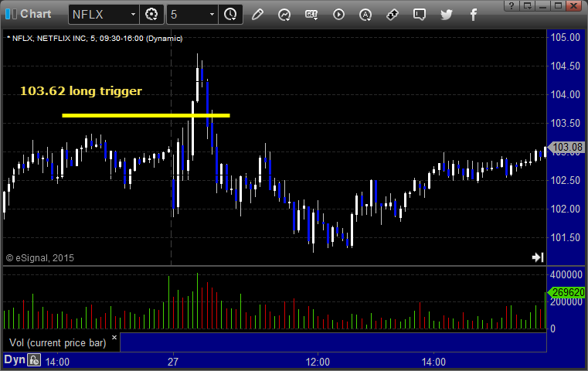
Task: Click the 105.00 price axis label
Action: (565, 37)
